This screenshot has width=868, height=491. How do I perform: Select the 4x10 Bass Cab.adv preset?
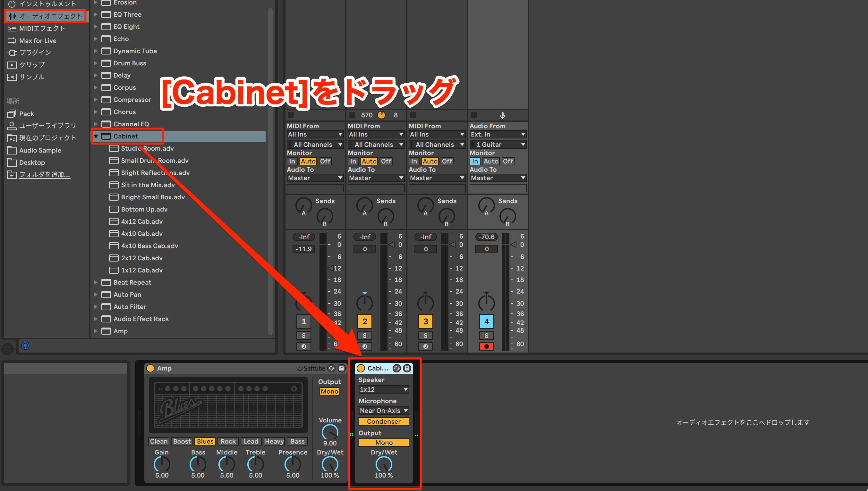click(x=149, y=246)
